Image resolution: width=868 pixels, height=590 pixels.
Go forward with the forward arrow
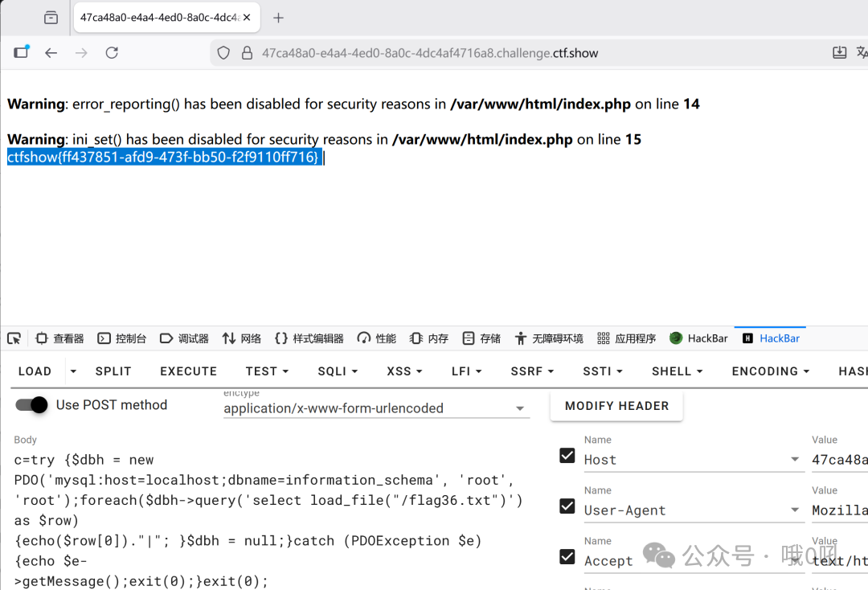(81, 52)
